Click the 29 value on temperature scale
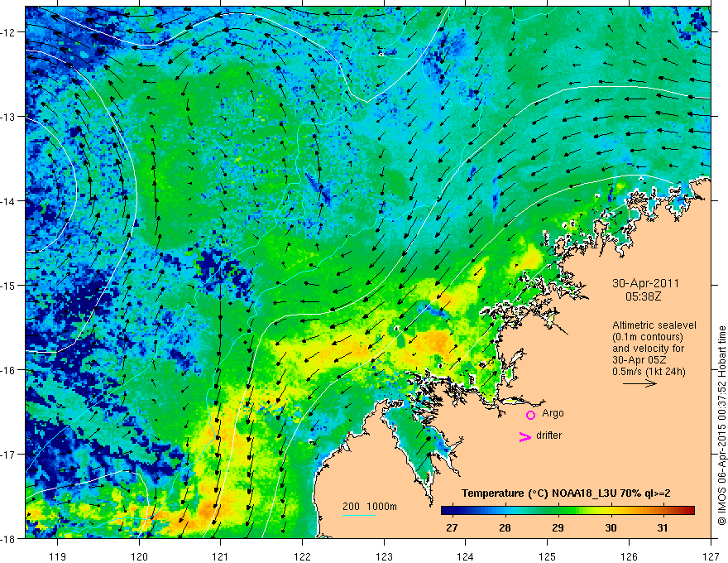 (x=558, y=527)
